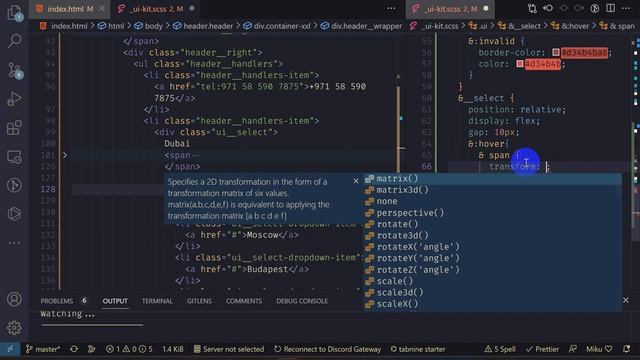Click the Miku heart status item
Viewport: 640px width, 360px height.
[x=599, y=349]
